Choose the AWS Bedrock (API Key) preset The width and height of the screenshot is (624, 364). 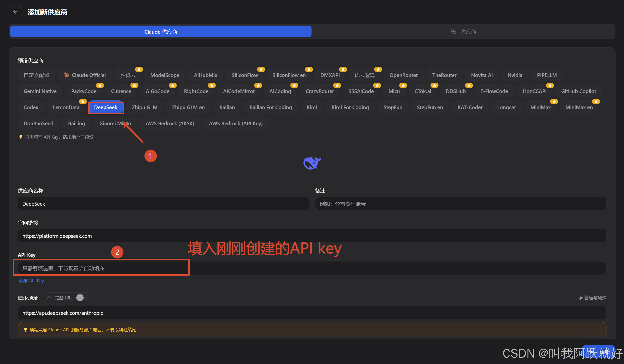236,123
